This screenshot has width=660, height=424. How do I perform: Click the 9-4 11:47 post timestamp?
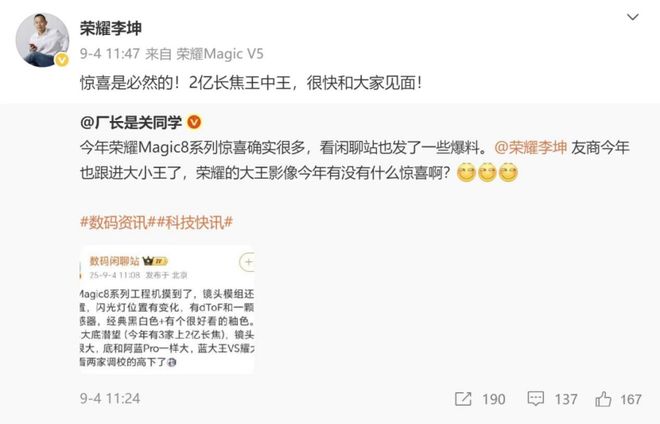coord(109,54)
